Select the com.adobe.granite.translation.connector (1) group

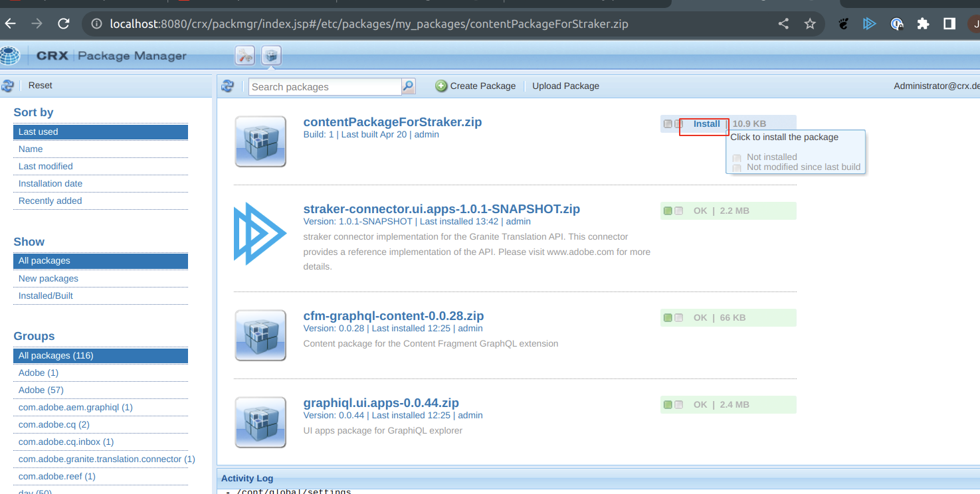click(x=106, y=459)
